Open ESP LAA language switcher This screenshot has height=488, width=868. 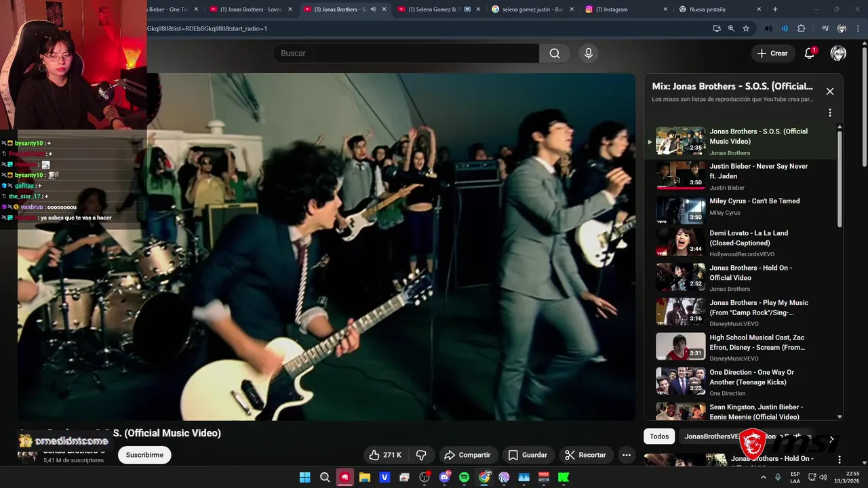(x=795, y=477)
